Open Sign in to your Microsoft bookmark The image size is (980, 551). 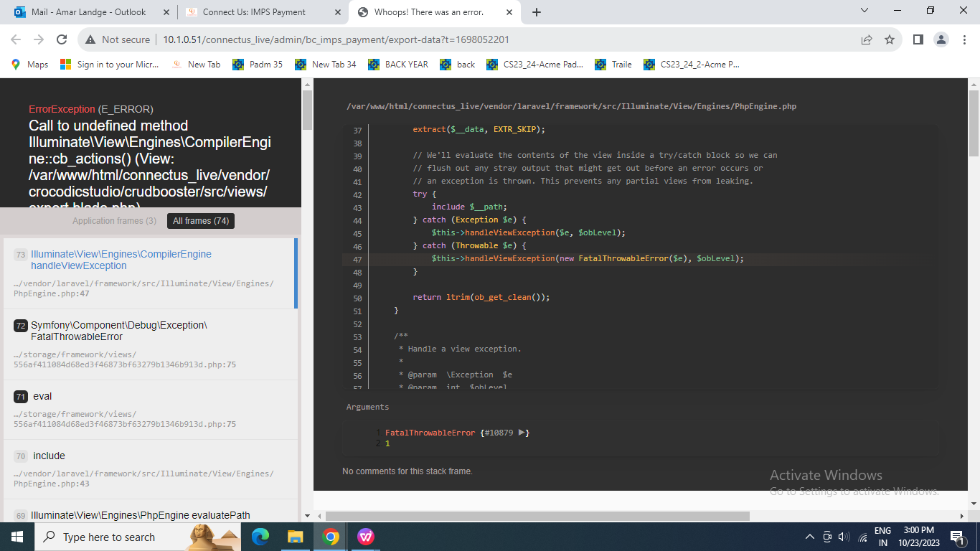(x=110, y=64)
